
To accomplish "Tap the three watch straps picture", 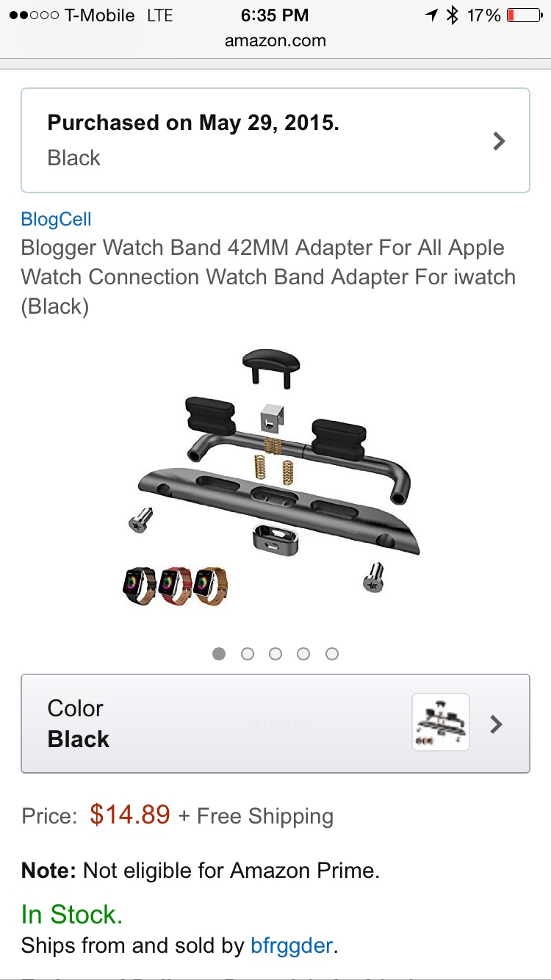I will (176, 586).
